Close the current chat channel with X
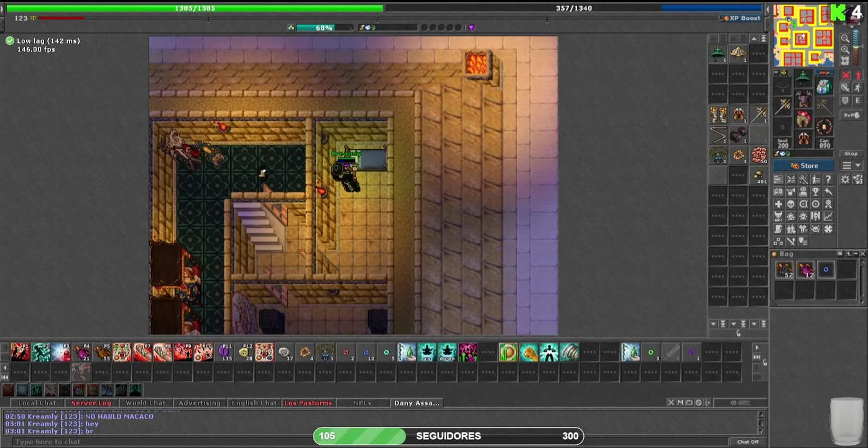868x448 pixels. pyautogui.click(x=671, y=403)
